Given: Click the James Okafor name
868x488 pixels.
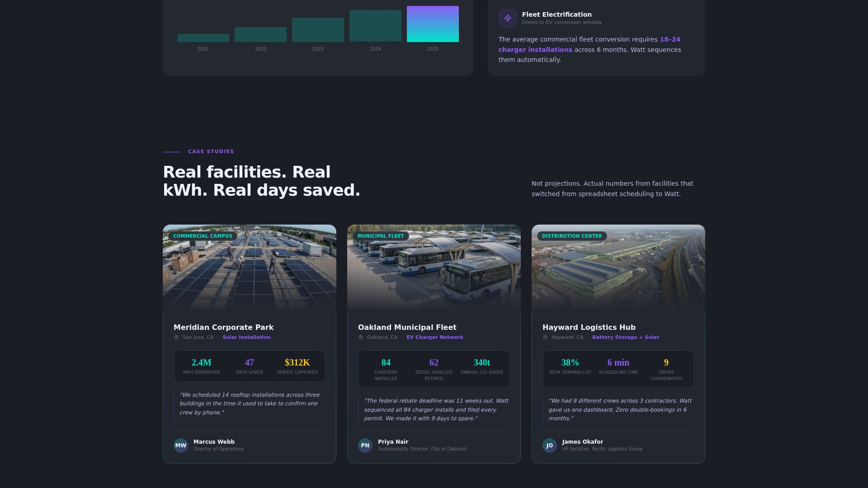Looking at the screenshot, I should coord(582,442).
